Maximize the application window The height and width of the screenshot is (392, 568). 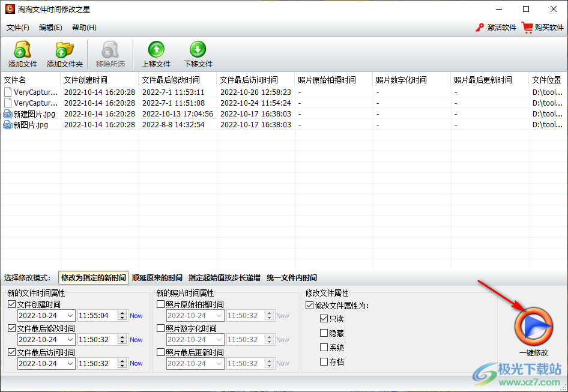[526, 9]
